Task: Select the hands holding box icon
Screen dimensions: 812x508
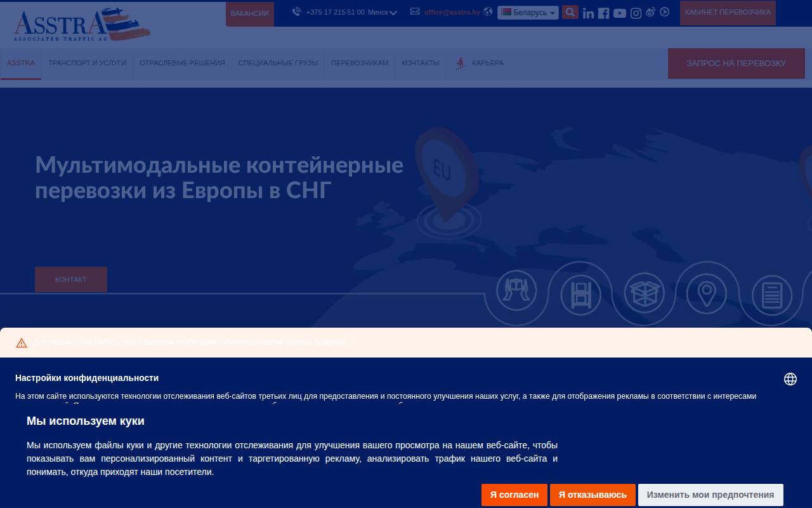Action: click(x=516, y=291)
